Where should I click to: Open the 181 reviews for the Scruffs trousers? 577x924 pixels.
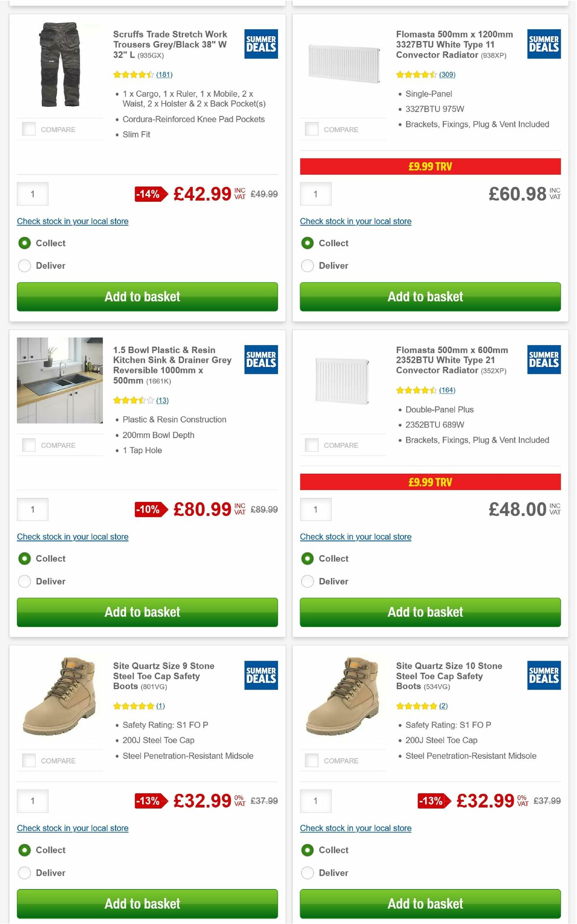[164, 75]
